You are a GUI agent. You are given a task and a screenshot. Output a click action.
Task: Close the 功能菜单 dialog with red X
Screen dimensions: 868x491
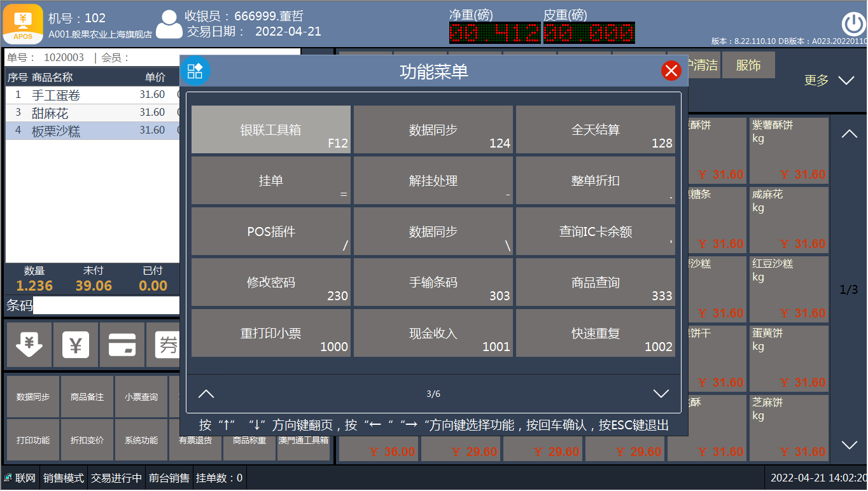[x=671, y=71]
